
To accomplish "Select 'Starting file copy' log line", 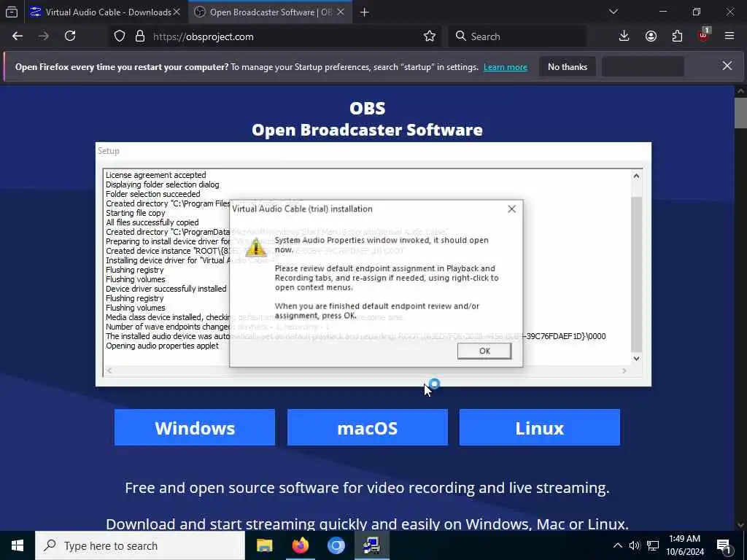I will [135, 213].
